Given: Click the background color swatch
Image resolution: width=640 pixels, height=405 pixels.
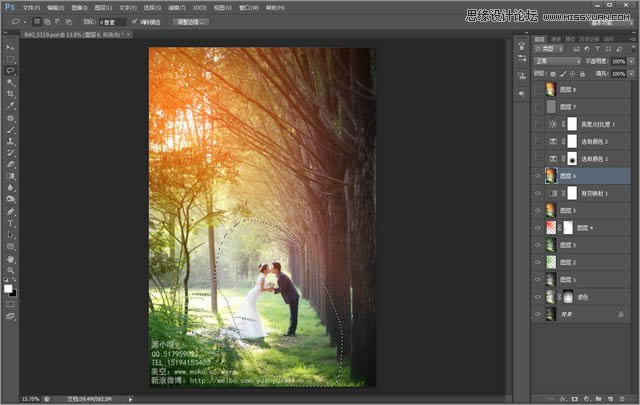Looking at the screenshot, I should (13, 293).
